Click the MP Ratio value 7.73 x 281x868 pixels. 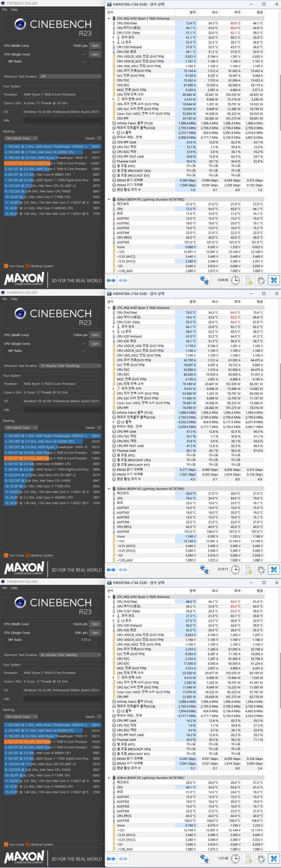pyautogui.click(x=86, y=639)
